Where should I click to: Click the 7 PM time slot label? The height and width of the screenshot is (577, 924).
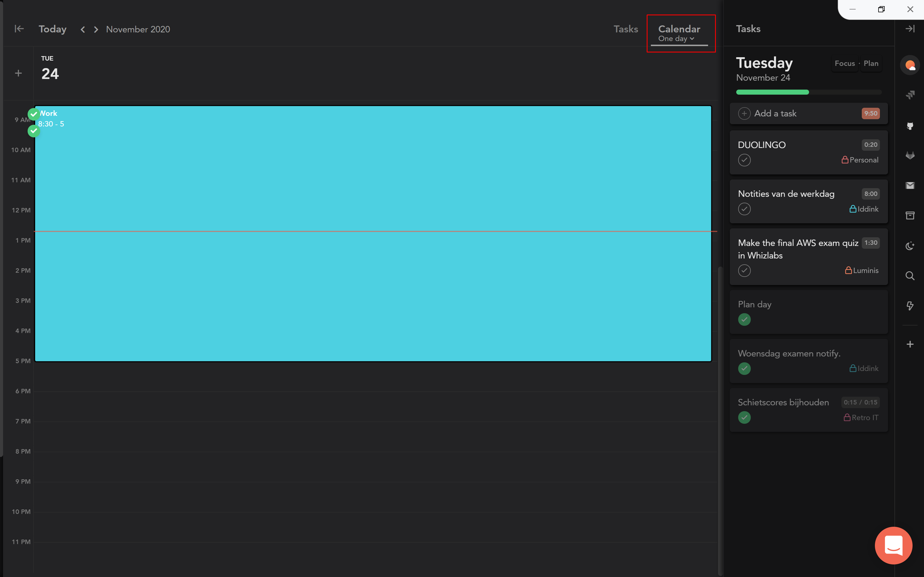point(23,421)
